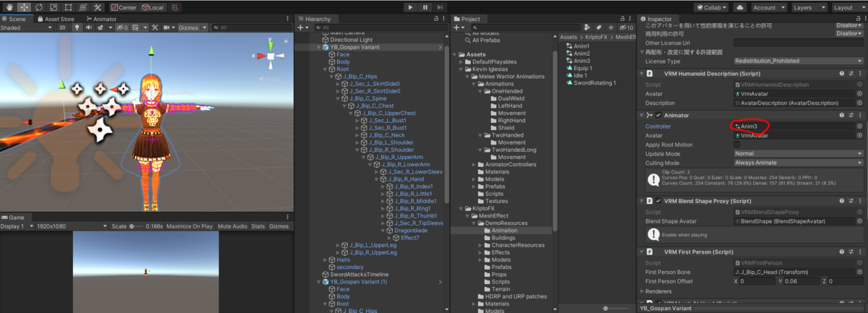The image size is (868, 313).
Task: Open object picker for First Person Bone
Action: click(x=859, y=271)
